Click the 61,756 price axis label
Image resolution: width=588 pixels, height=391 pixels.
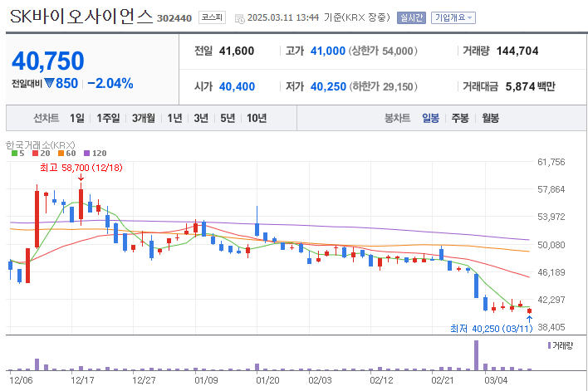tap(551, 162)
